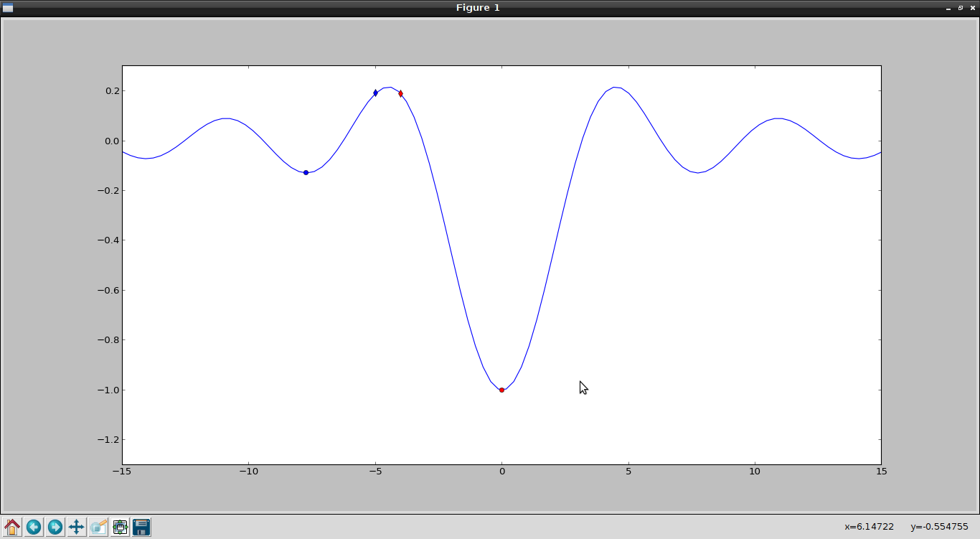Minimize the Figure 1 window
This screenshot has width=980, height=539.
click(x=948, y=8)
